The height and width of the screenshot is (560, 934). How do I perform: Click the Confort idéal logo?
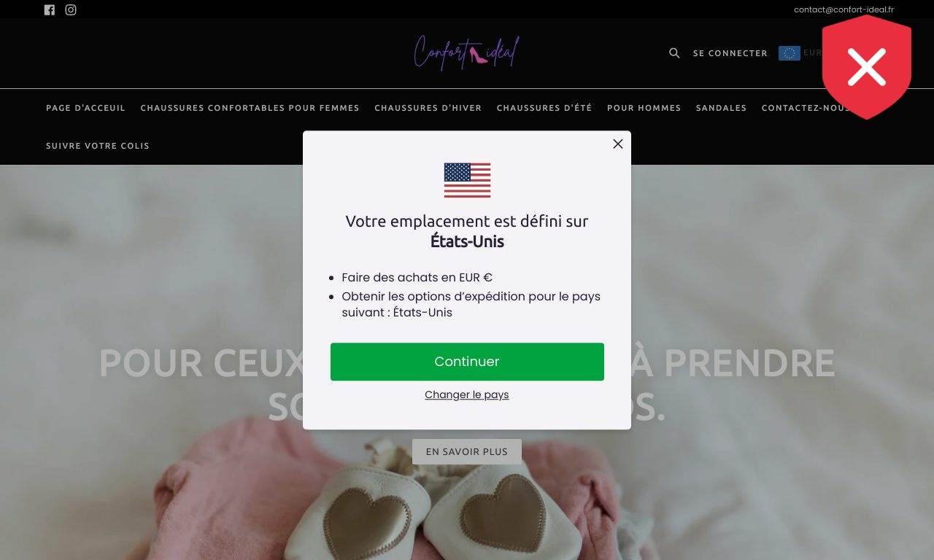point(467,52)
